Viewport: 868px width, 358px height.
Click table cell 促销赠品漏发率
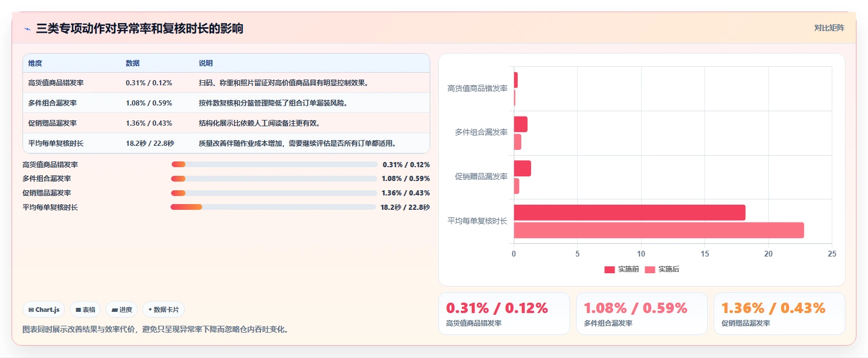tap(52, 123)
